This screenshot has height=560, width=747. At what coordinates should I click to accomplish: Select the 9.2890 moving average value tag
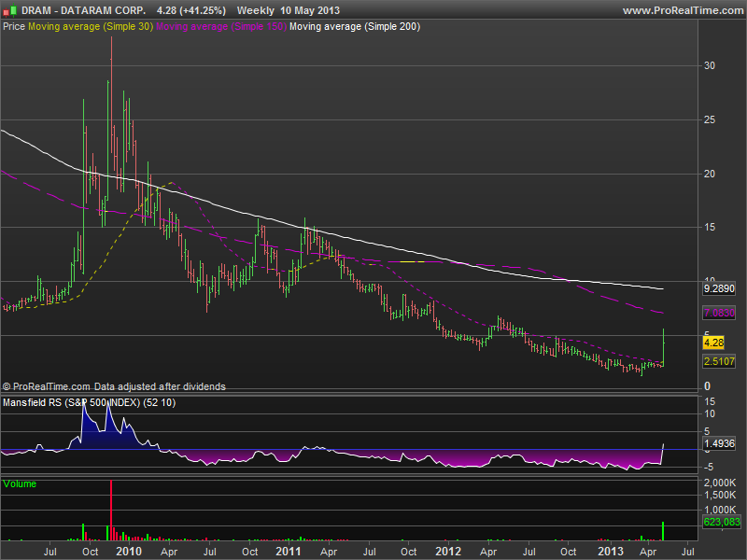pos(719,290)
